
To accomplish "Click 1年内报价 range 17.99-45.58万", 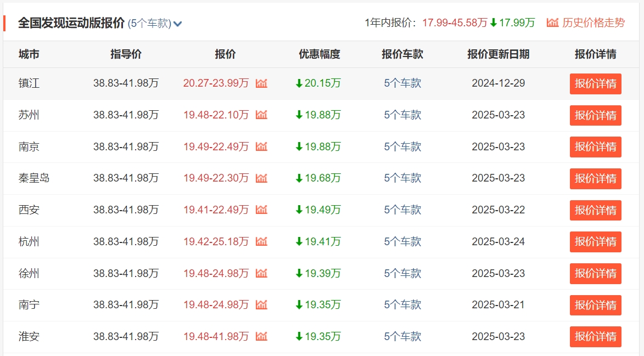I will (455, 22).
